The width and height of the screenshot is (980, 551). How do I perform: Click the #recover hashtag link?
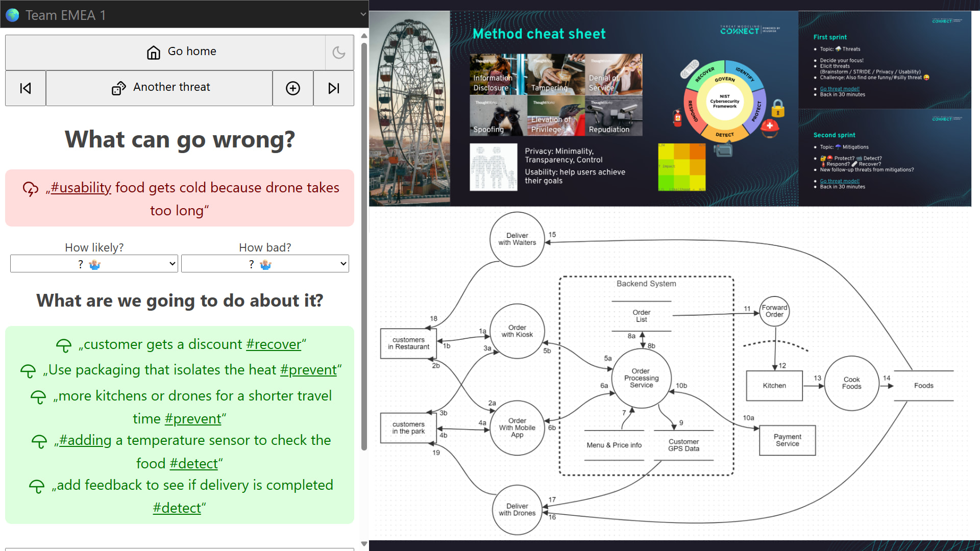pyautogui.click(x=274, y=344)
